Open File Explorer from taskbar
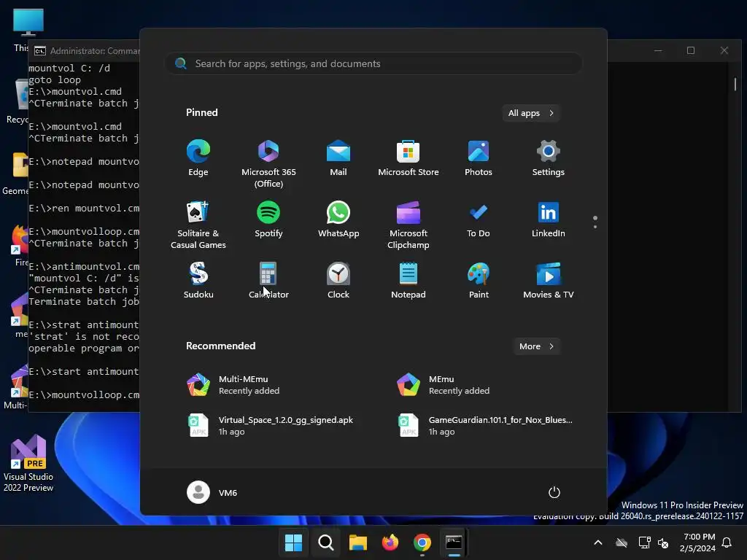 pos(357,542)
